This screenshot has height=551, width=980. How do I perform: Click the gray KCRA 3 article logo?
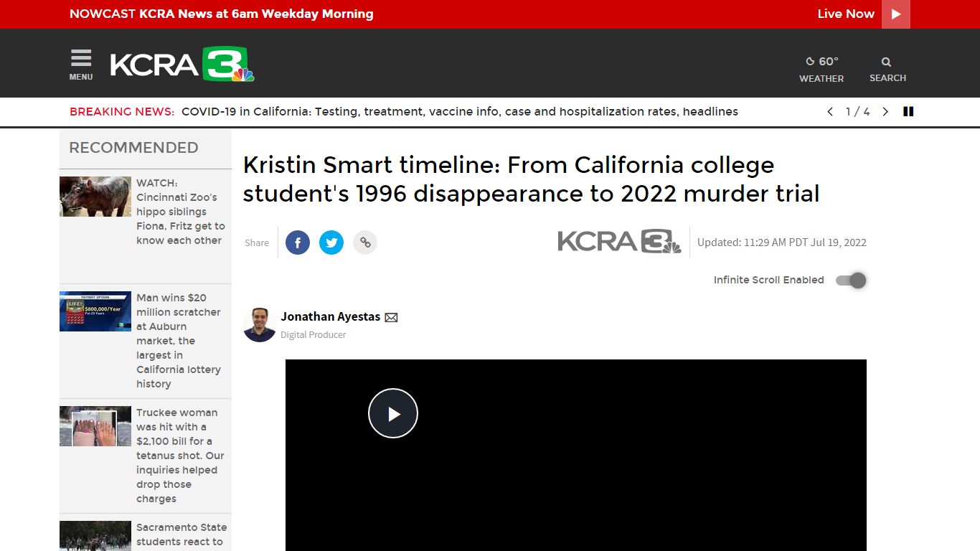pos(620,242)
